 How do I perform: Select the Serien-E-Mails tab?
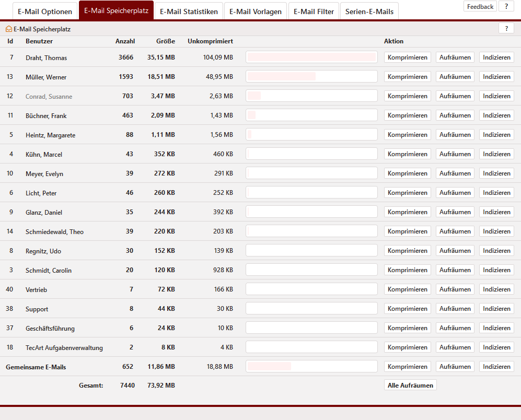tap(369, 11)
